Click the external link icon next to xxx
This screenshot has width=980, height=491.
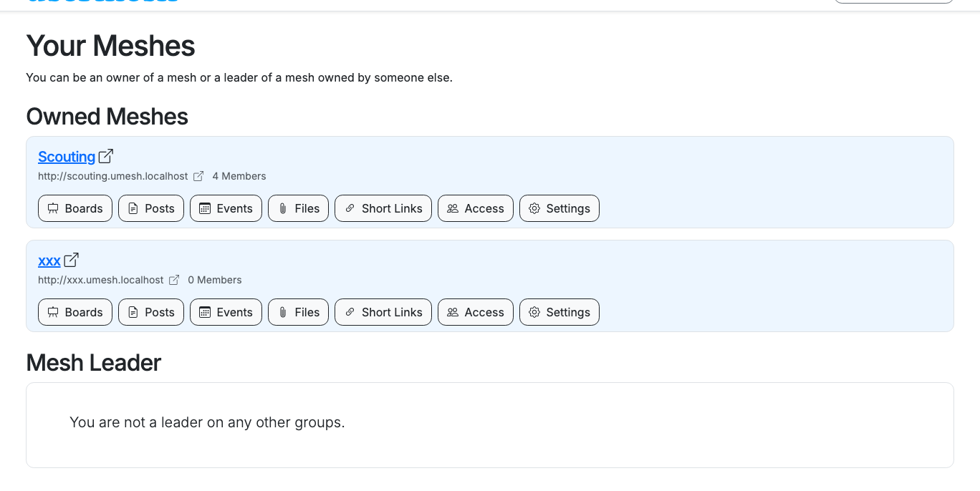[71, 259]
